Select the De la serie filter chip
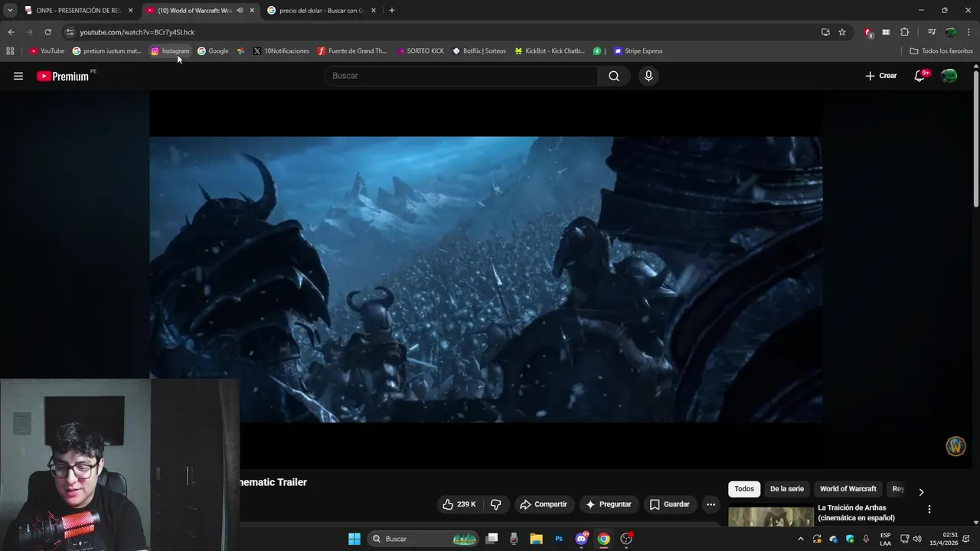The image size is (980, 551). (x=787, y=489)
